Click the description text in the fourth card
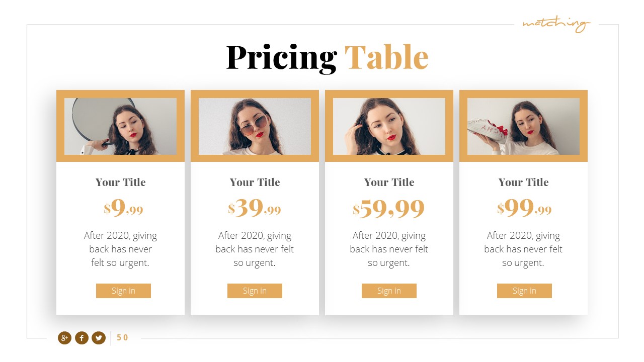Screen dimensions: 644x362 pyautogui.click(x=523, y=249)
